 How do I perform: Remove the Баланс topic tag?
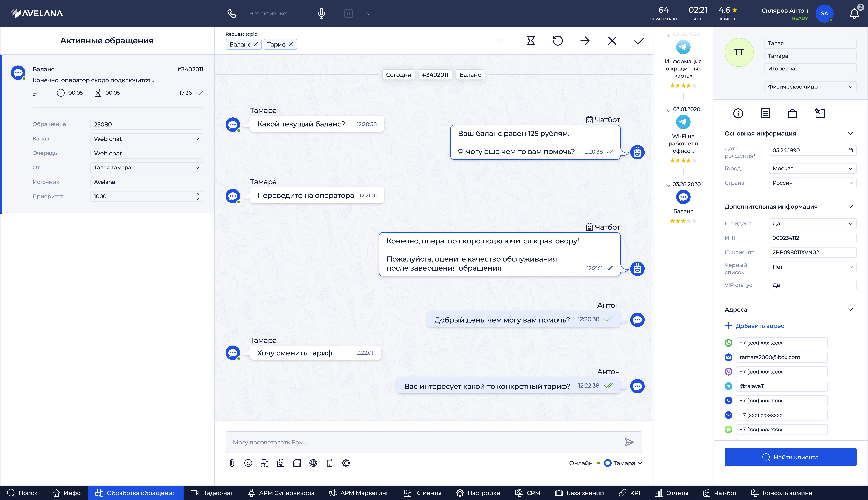coord(256,44)
